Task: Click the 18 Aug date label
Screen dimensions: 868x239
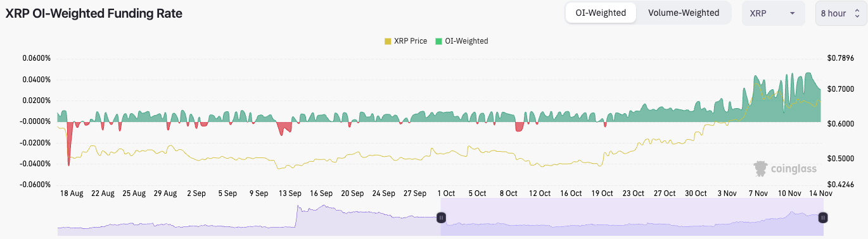Action: click(x=72, y=193)
